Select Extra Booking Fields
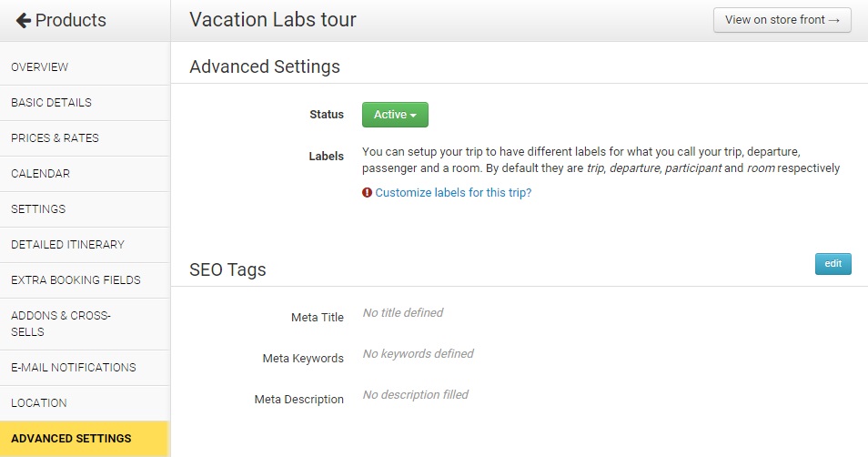The width and height of the screenshot is (868, 457). coord(76,280)
